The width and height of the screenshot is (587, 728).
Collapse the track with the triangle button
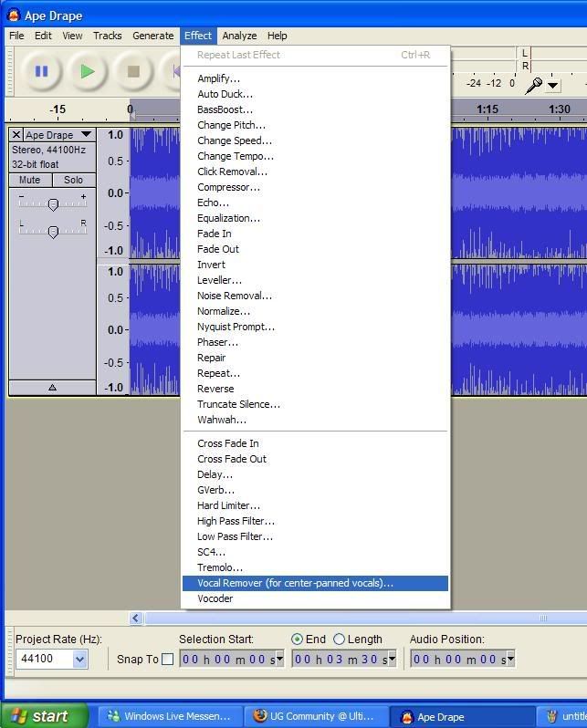coord(53,387)
